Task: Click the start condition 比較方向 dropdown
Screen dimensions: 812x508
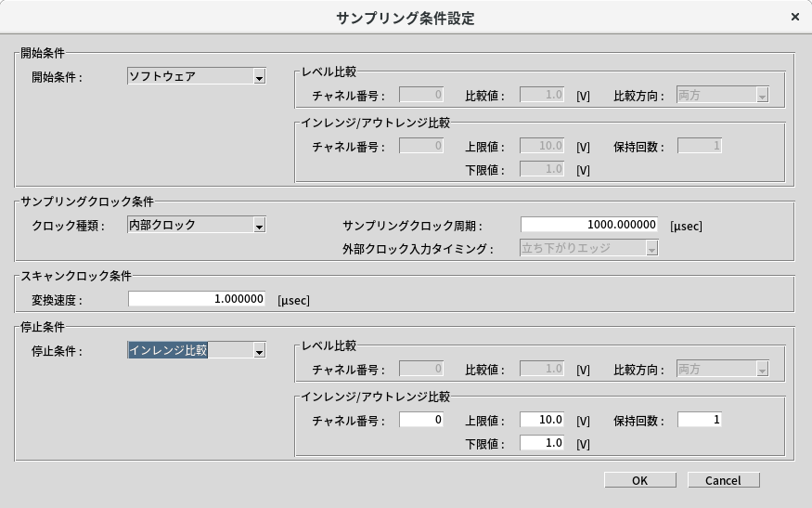Action: coord(723,95)
